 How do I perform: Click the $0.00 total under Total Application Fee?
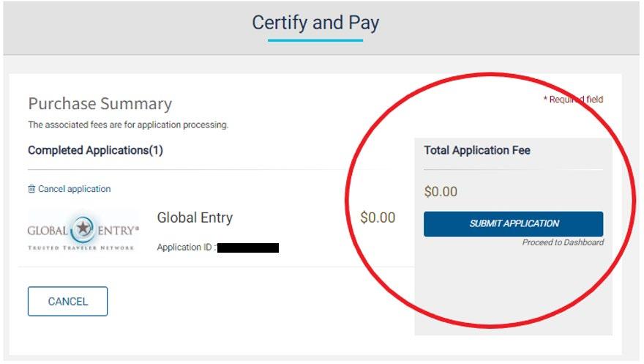(x=441, y=192)
